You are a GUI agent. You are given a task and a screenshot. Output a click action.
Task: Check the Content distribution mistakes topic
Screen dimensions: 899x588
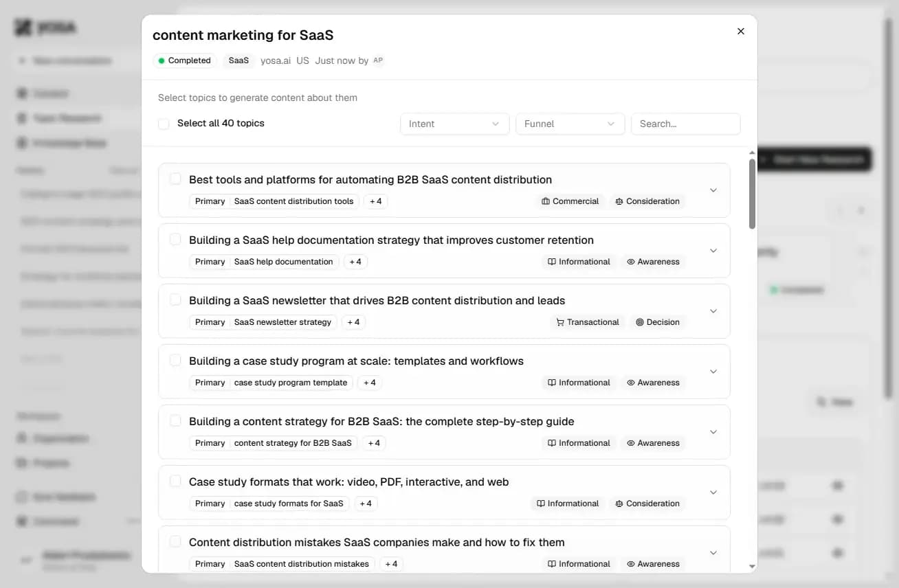tap(175, 541)
